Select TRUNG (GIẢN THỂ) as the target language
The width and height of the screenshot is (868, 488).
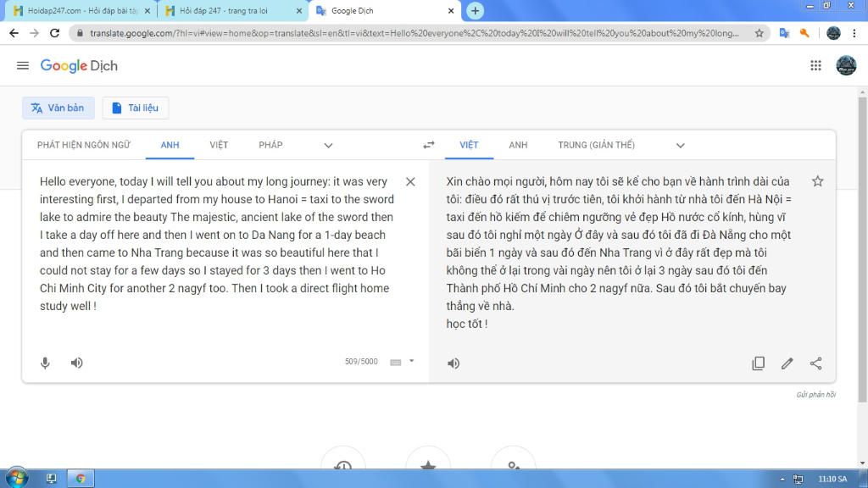pos(596,145)
